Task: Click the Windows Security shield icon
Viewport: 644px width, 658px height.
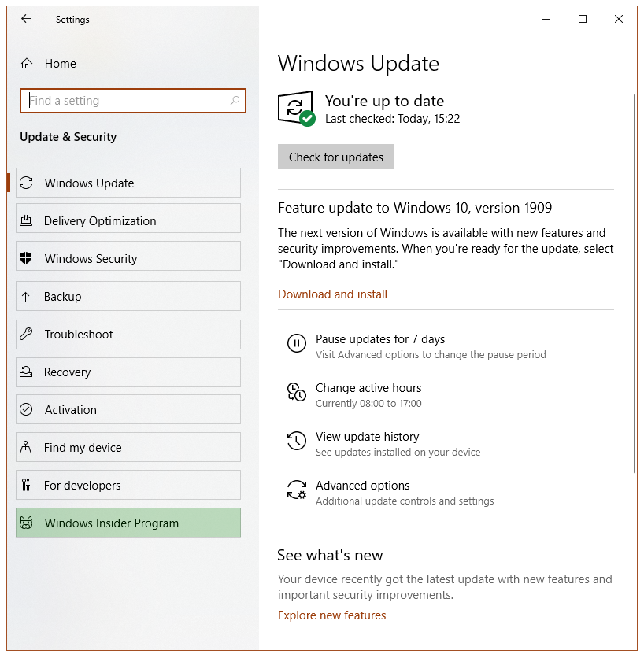Action: [26, 258]
